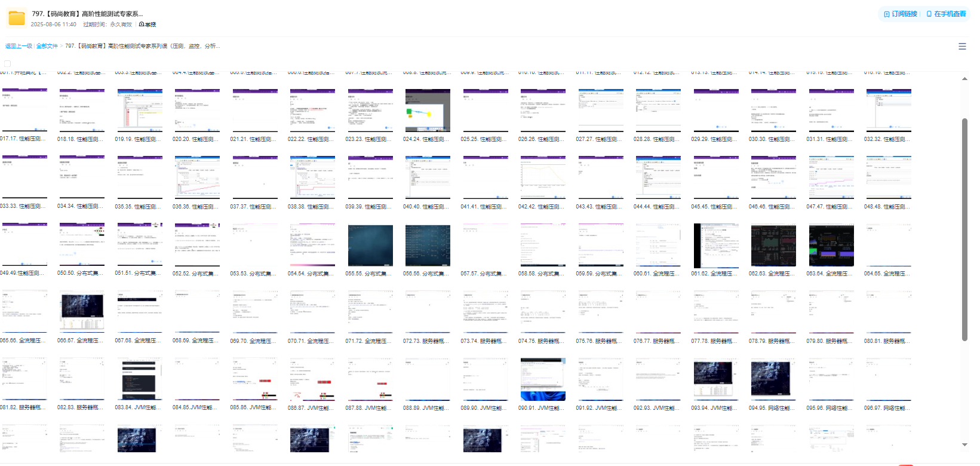Open 全部文件 breadcrumb link
The width and height of the screenshot is (980, 466).
click(47, 46)
